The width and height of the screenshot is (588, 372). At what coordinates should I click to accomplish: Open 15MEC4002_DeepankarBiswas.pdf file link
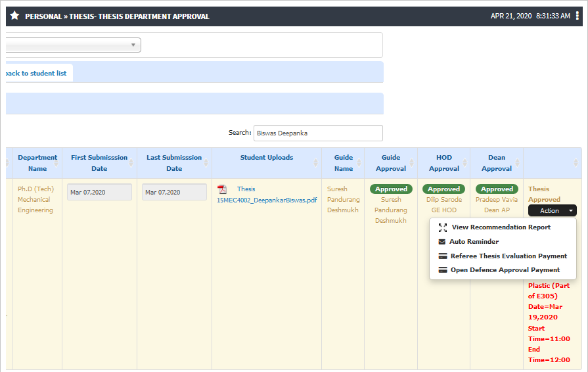point(267,200)
